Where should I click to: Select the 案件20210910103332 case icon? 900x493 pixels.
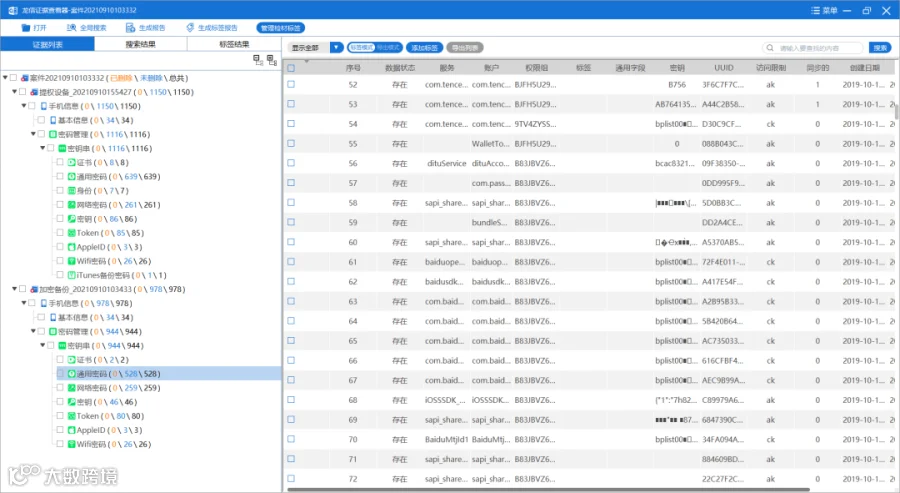(25, 78)
